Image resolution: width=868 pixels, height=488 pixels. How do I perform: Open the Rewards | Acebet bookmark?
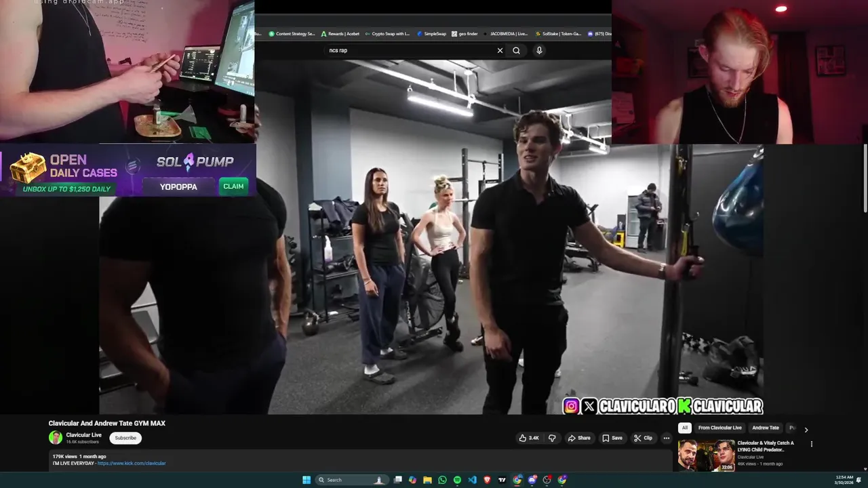(x=340, y=33)
